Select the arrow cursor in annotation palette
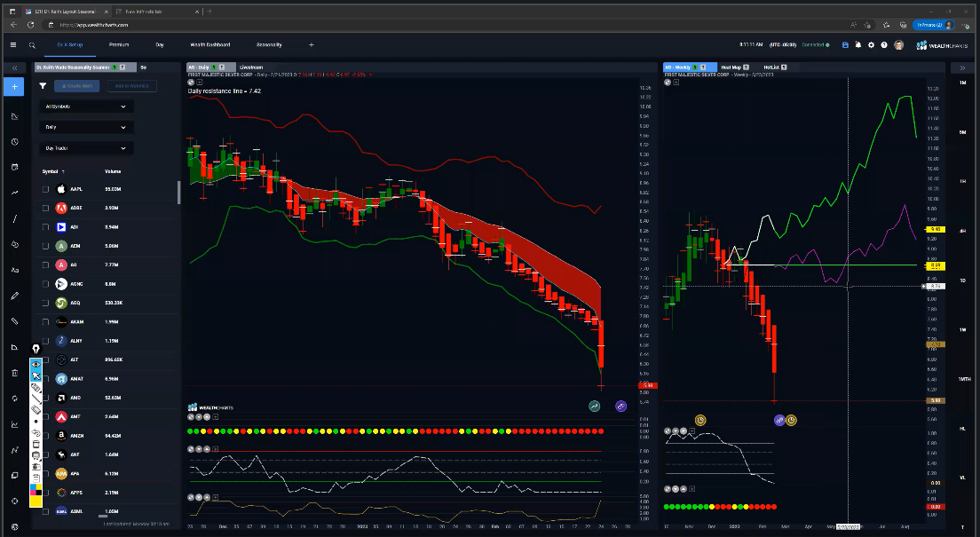This screenshot has height=537, width=980. (x=36, y=375)
